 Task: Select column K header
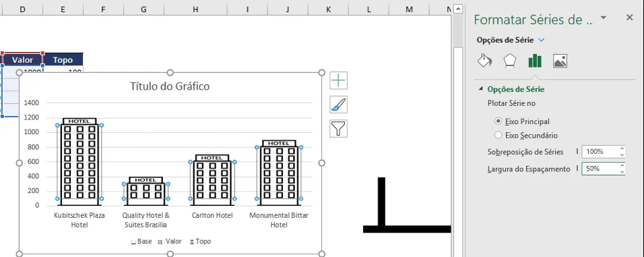click(x=329, y=9)
